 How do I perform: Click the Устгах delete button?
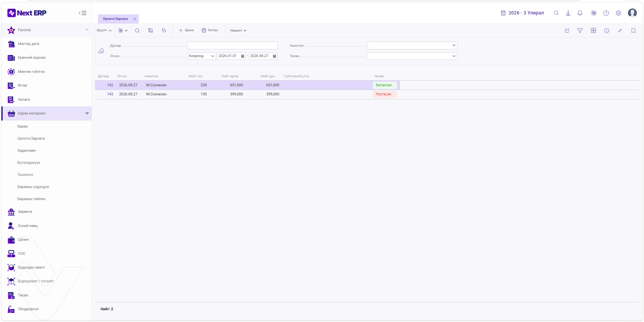pyautogui.click(x=210, y=31)
